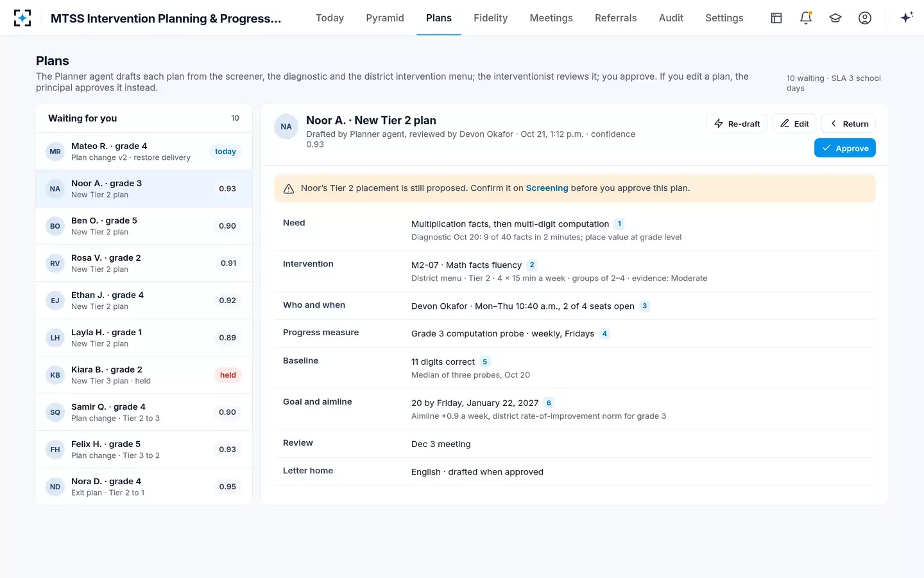The height and width of the screenshot is (578, 924).
Task: Click the MR avatar for Mateo R.
Action: [x=55, y=152]
